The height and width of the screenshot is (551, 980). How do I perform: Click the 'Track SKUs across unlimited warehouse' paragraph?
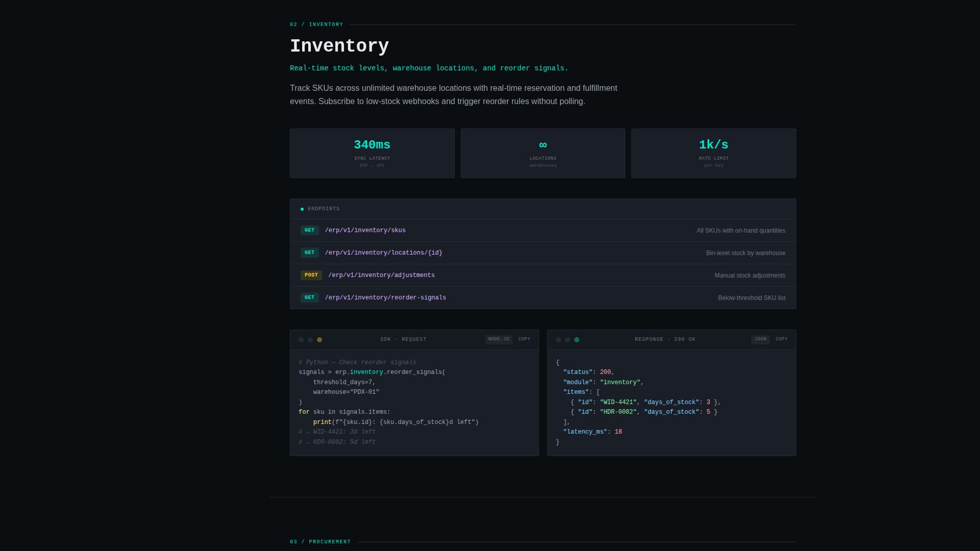[x=453, y=95]
